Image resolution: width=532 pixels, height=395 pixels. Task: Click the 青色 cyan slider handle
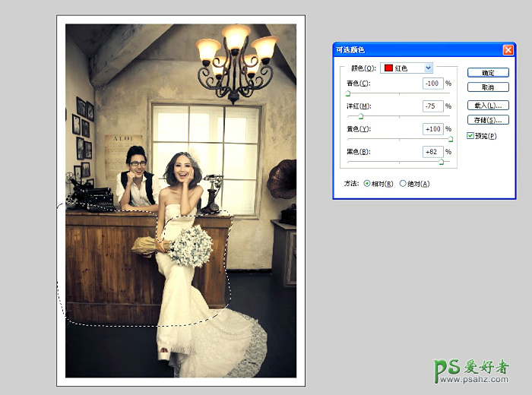point(348,93)
